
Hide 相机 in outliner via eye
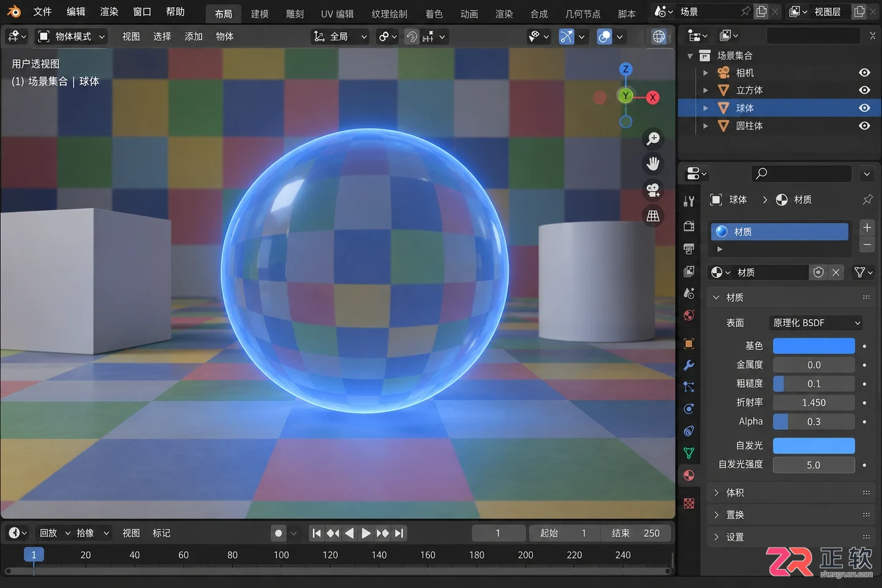pyautogui.click(x=864, y=73)
